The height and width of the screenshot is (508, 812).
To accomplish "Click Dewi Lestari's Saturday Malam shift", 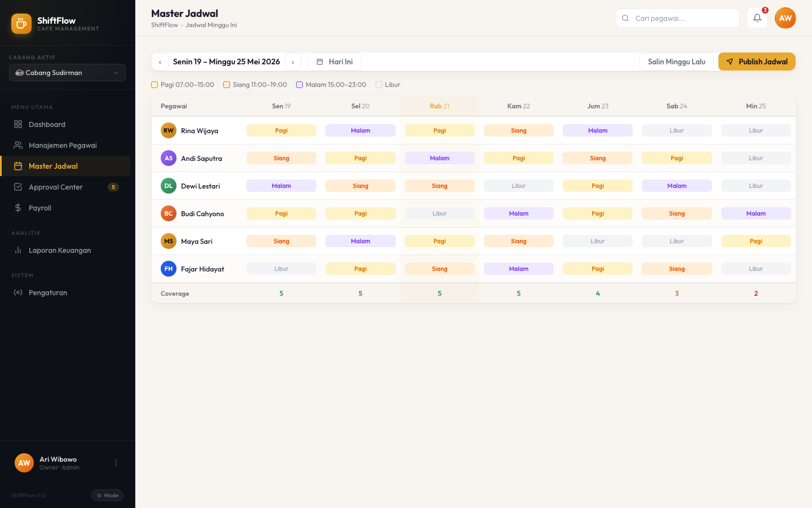I will tap(677, 186).
